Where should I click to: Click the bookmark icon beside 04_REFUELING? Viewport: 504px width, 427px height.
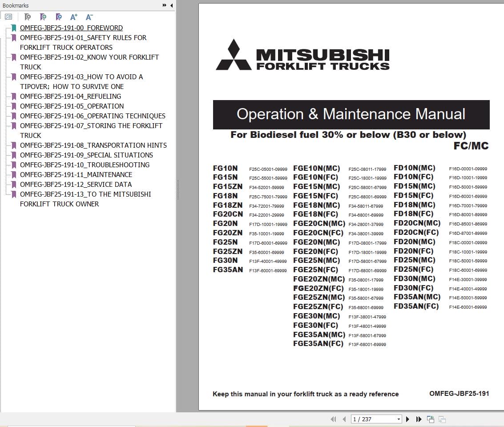tap(14, 97)
